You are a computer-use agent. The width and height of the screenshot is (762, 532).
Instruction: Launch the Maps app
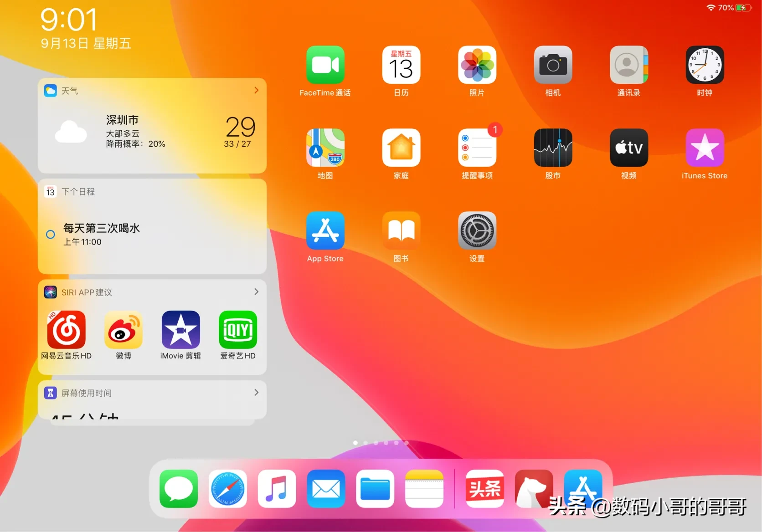click(x=325, y=148)
